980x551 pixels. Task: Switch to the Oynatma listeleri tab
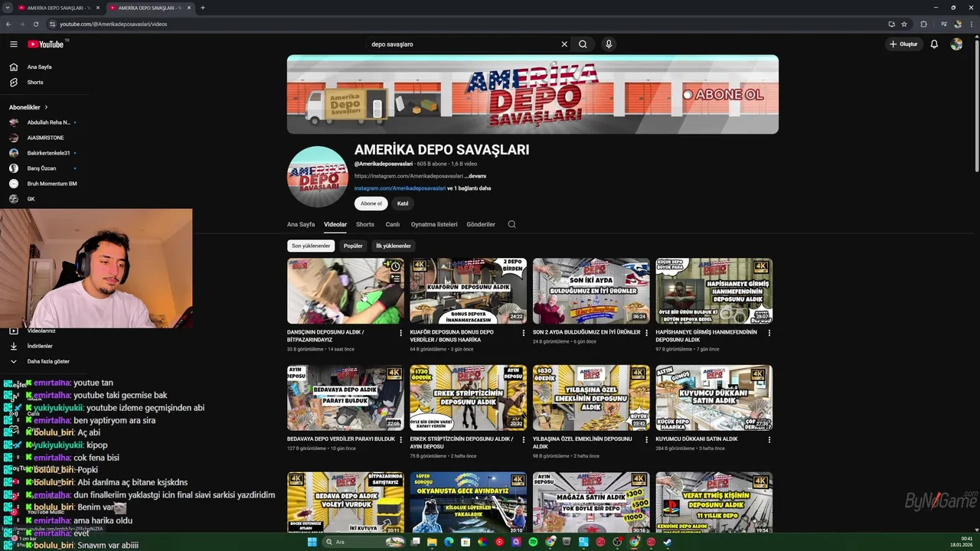[434, 224]
